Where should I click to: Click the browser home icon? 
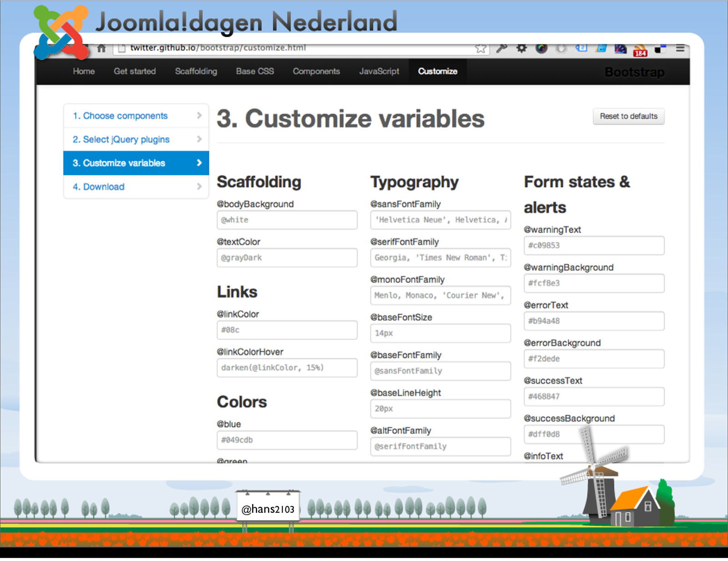click(101, 48)
